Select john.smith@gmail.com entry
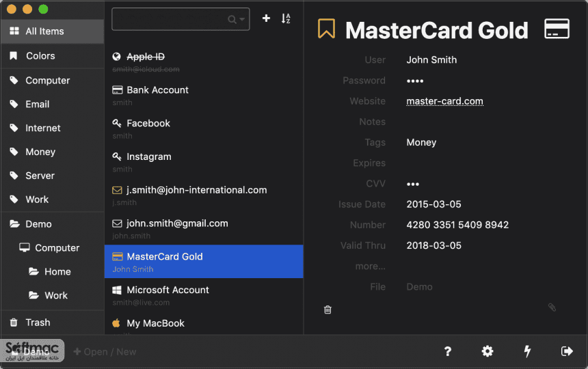This screenshot has height=369, width=588. 204,228
